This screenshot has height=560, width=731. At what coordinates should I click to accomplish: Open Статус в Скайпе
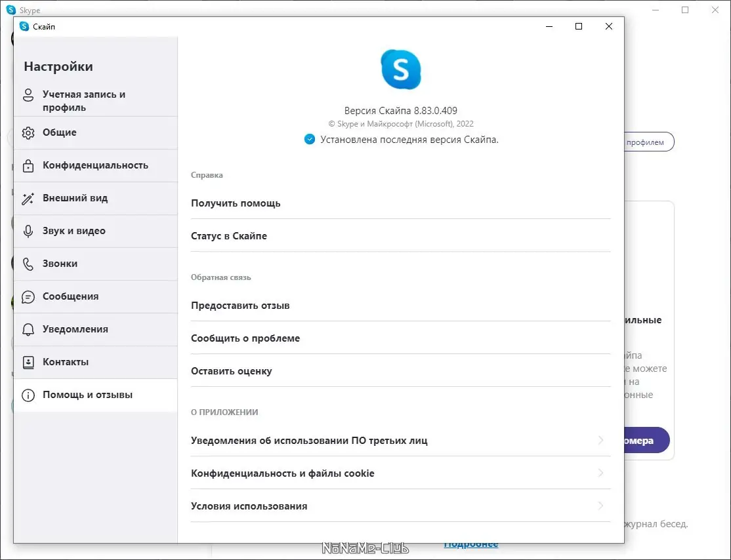pyautogui.click(x=400, y=236)
